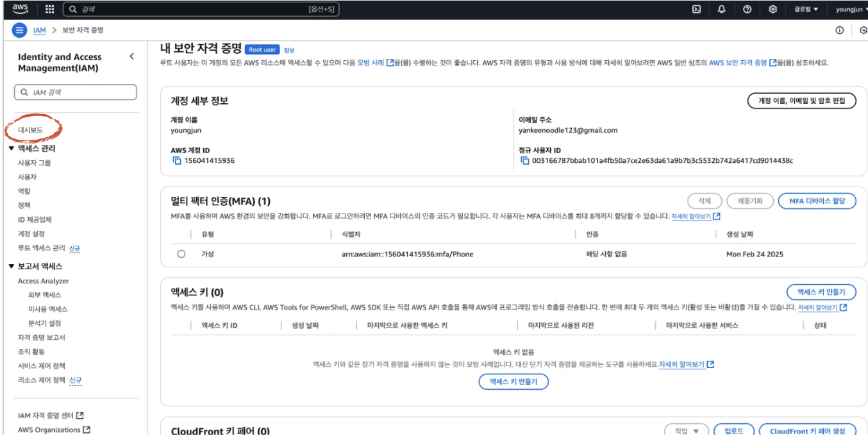The width and height of the screenshot is (868, 436).
Task: Open 분석기 설정 in the sidebar
Action: (45, 323)
